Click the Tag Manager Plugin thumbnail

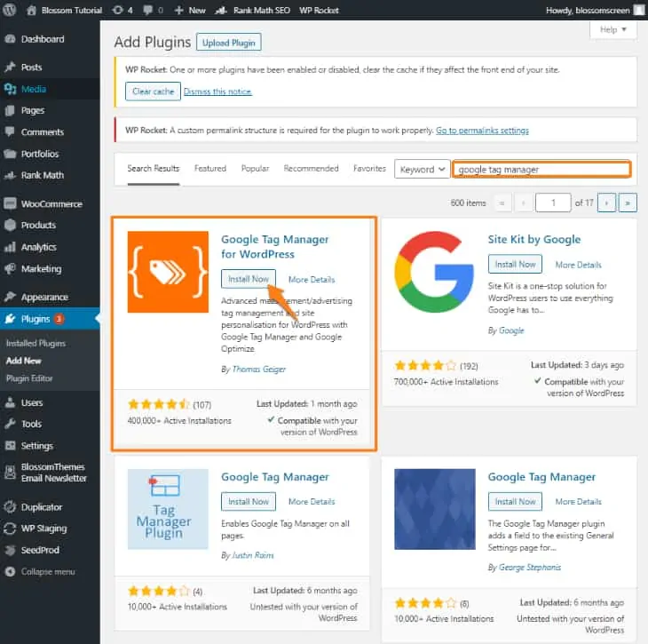click(x=168, y=509)
